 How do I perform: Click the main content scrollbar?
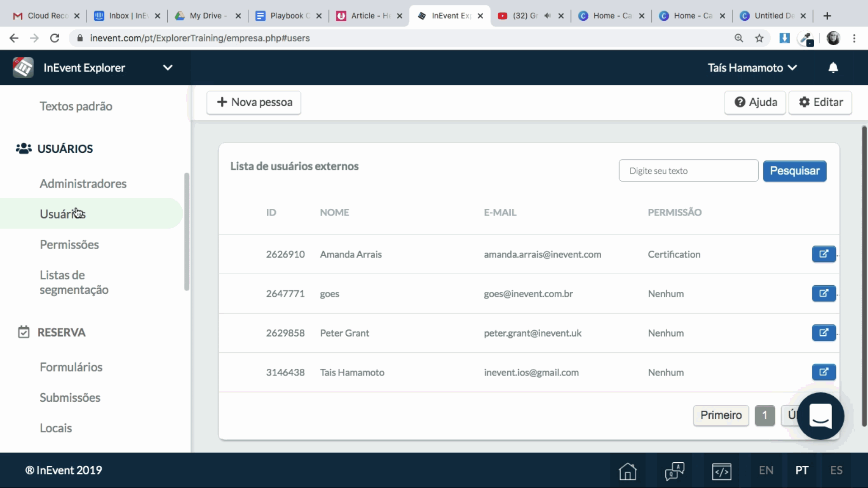coord(864,276)
